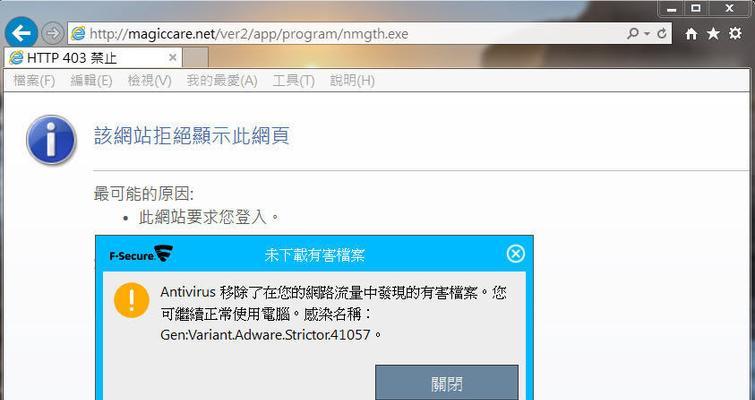Expand the address bar dropdown arrow
Screen dimensions: 755x400
click(x=647, y=33)
